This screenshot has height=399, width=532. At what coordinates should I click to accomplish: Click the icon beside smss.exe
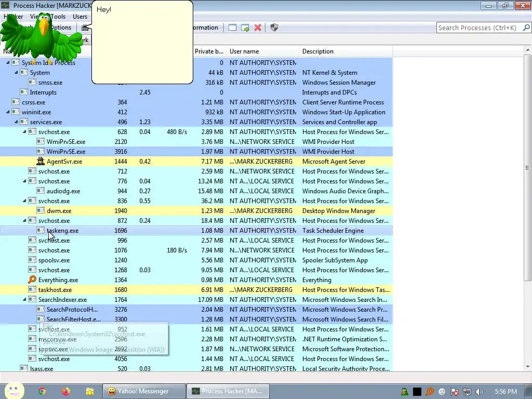[x=32, y=82]
